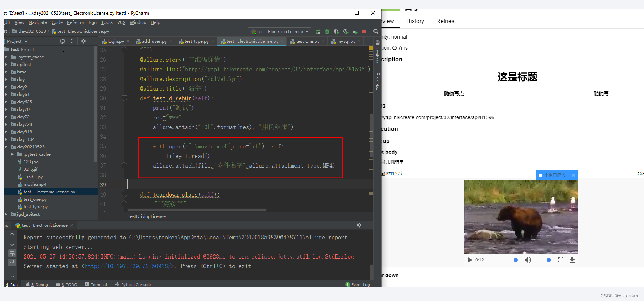Expand the apitest folder
644x301 pixels.
(6, 65)
